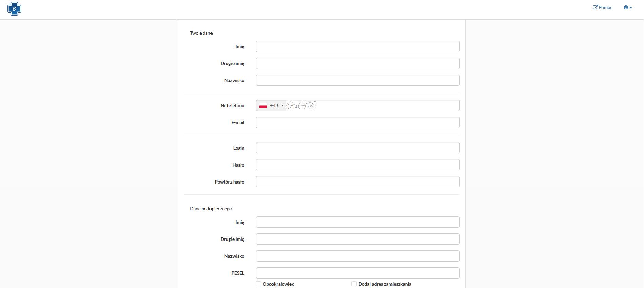Click the Powtórz hasło field
Viewport: 644px width, 288px height.
pos(358,182)
